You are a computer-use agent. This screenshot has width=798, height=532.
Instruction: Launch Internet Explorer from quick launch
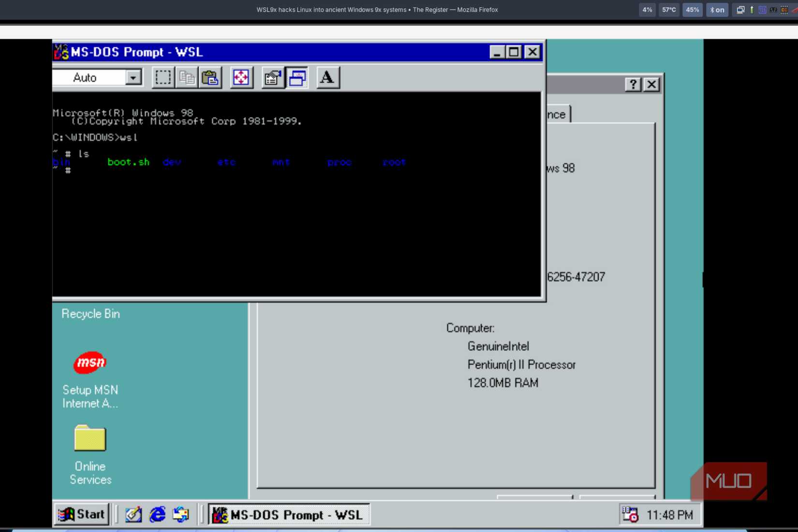157,514
